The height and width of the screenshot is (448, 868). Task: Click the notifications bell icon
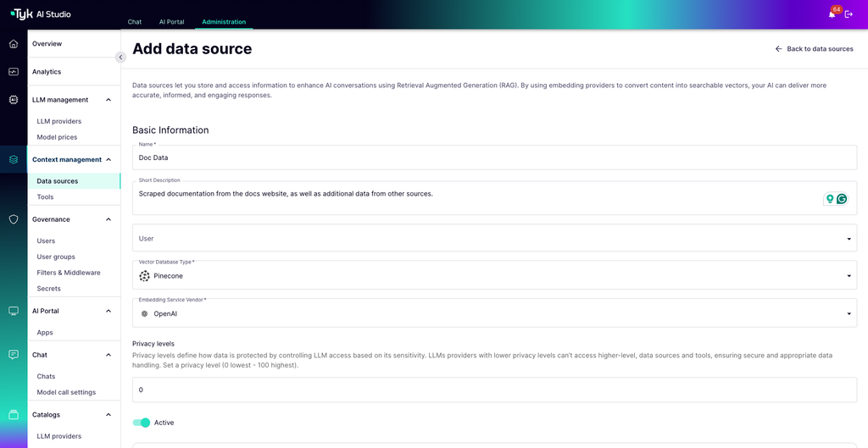point(832,14)
